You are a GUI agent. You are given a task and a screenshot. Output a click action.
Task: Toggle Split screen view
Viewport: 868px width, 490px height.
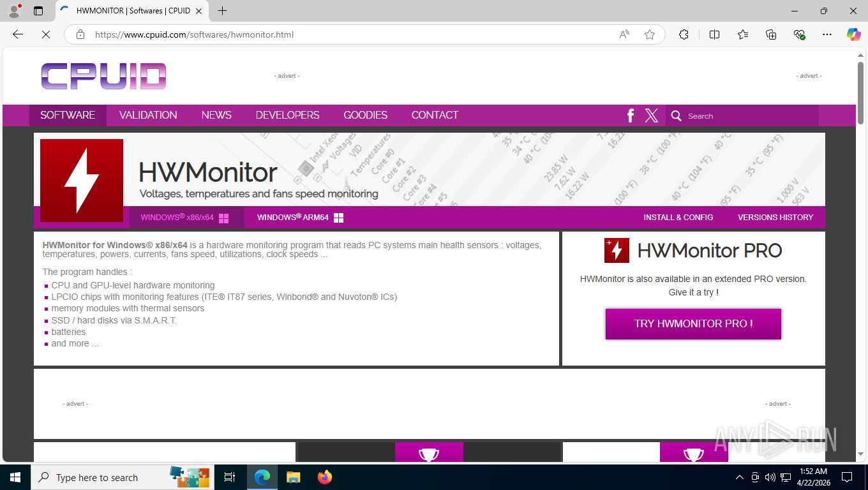point(714,34)
